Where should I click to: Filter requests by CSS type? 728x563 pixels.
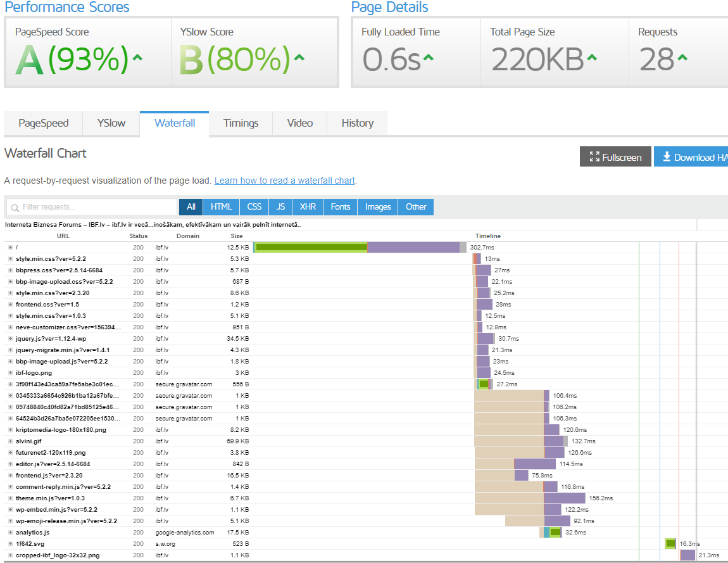(254, 207)
